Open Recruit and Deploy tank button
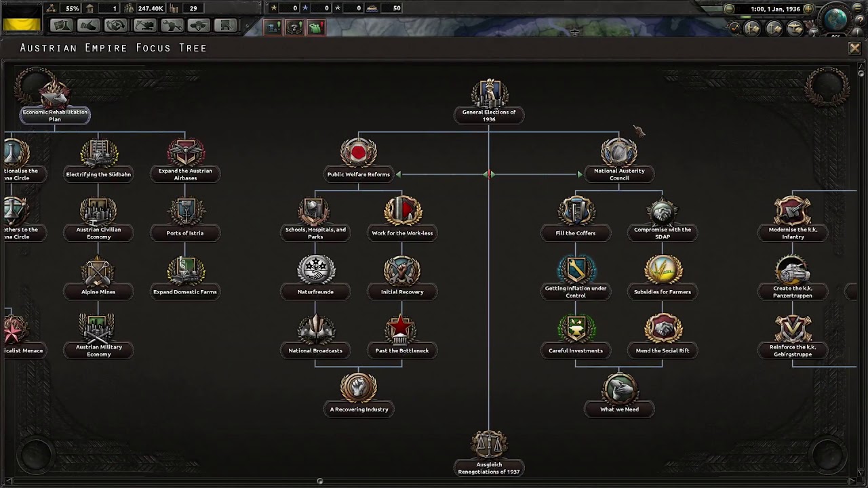Screen dimensions: 868x488 coord(198,26)
